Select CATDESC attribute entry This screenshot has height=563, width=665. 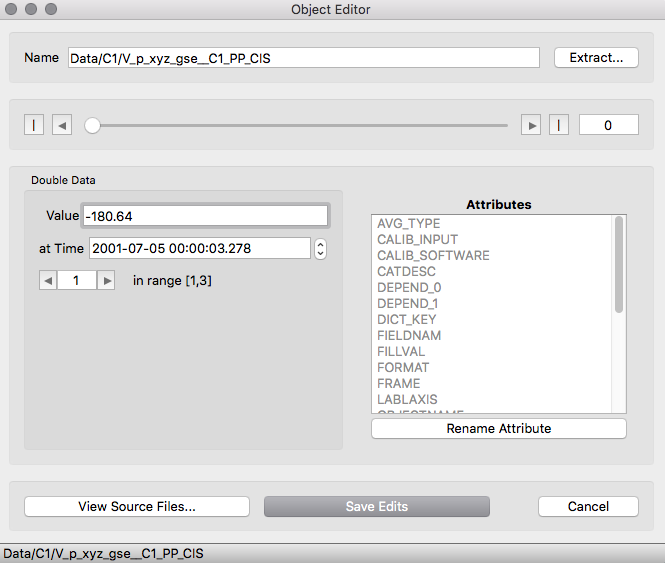click(x=406, y=271)
